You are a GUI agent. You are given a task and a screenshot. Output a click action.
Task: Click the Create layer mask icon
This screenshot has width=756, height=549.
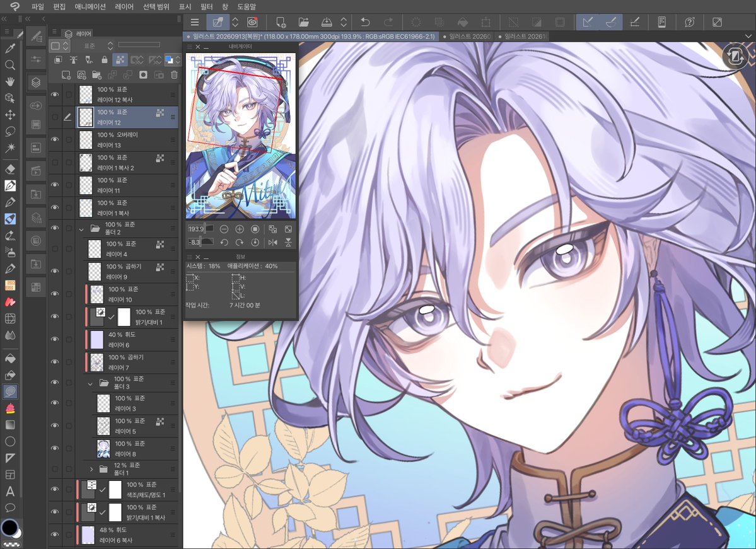143,75
